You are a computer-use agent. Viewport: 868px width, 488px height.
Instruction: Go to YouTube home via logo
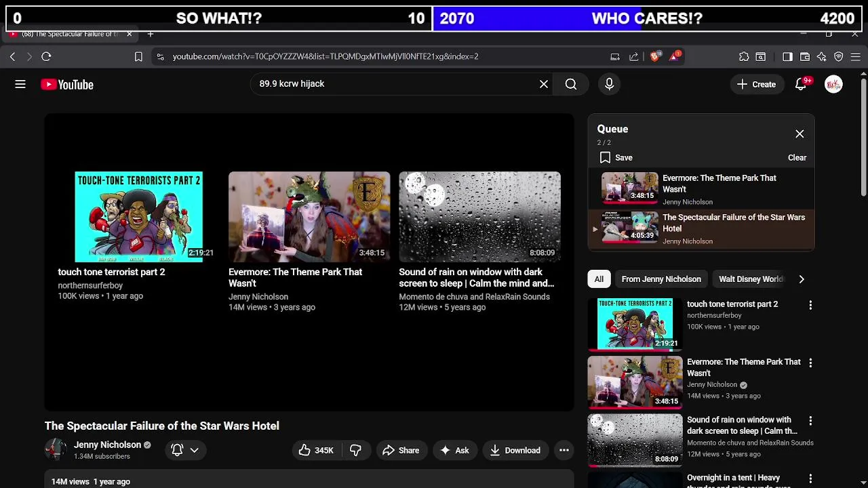click(67, 85)
